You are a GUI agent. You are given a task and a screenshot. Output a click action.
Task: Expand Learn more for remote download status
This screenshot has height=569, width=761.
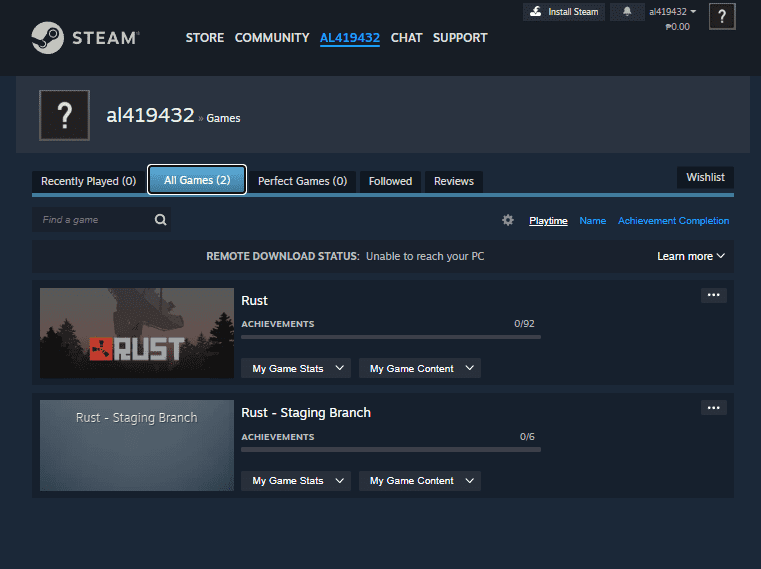tap(691, 256)
